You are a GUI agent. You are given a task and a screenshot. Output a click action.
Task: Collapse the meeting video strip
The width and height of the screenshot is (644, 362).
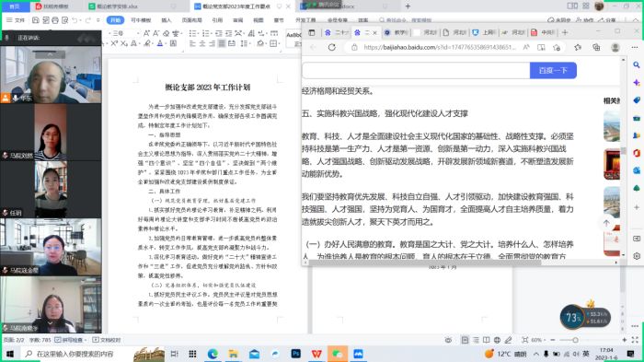pyautogui.click(x=50, y=54)
